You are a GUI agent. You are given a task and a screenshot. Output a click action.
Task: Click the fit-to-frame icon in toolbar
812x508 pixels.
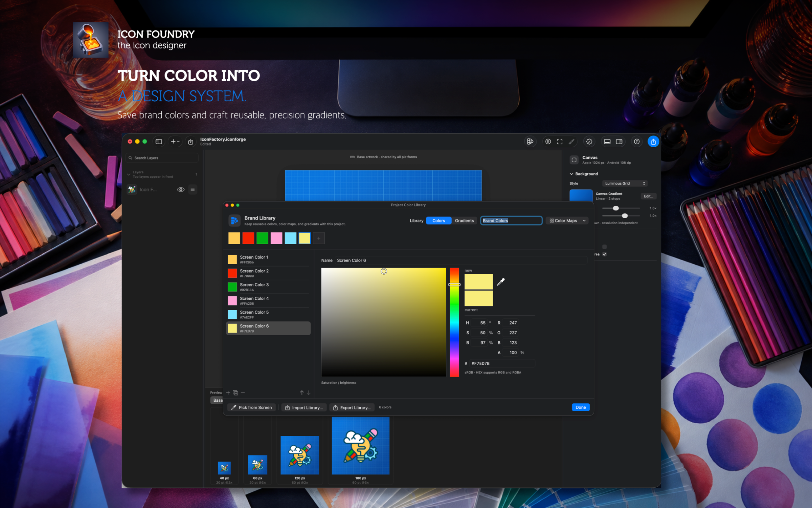(560, 142)
